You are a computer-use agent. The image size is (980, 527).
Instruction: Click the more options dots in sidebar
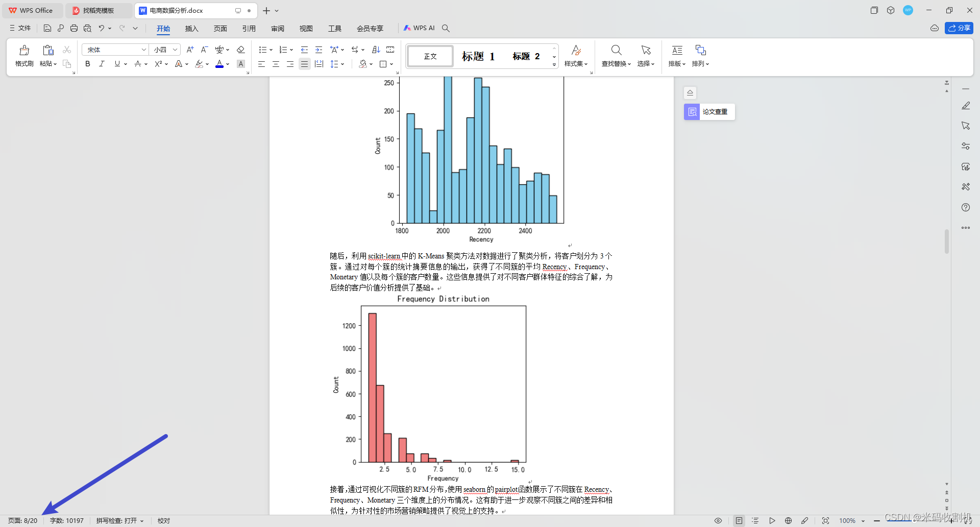point(966,228)
